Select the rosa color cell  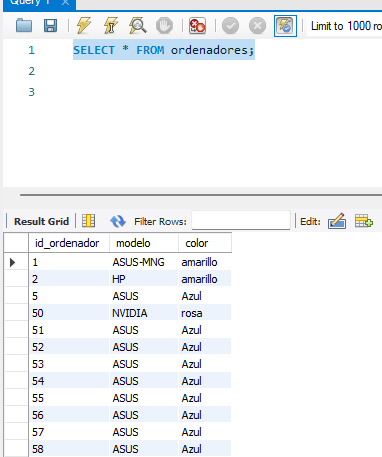pos(205,313)
